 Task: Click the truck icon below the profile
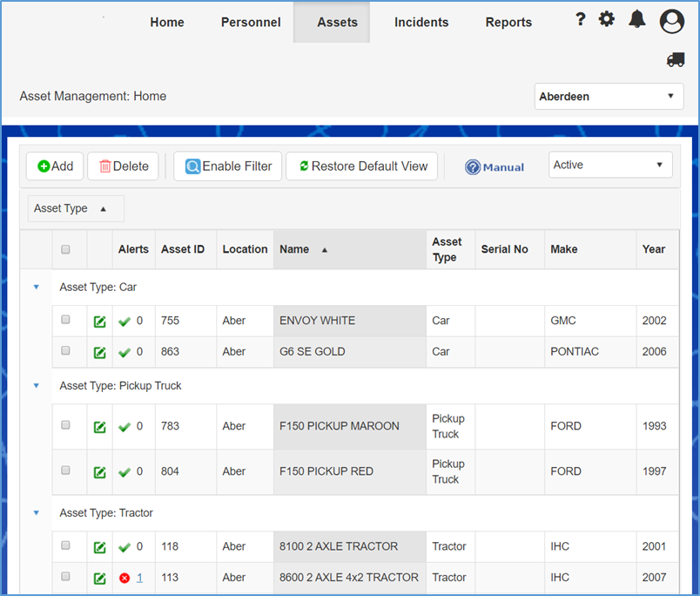[676, 59]
